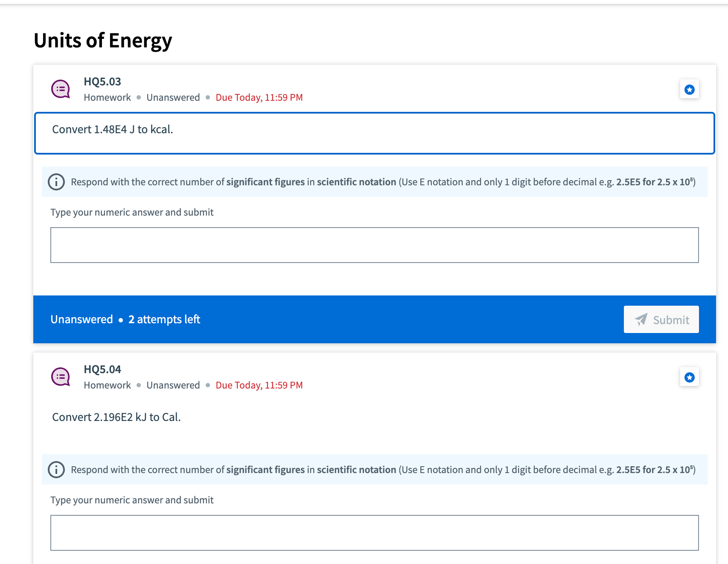Click the info icon in HQ5.03 instructions

point(56,182)
